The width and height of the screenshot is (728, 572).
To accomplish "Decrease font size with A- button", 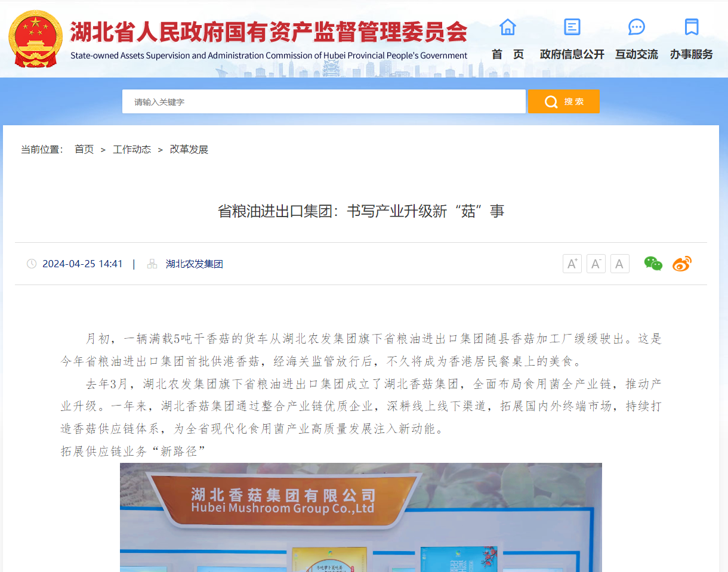I will coord(596,264).
